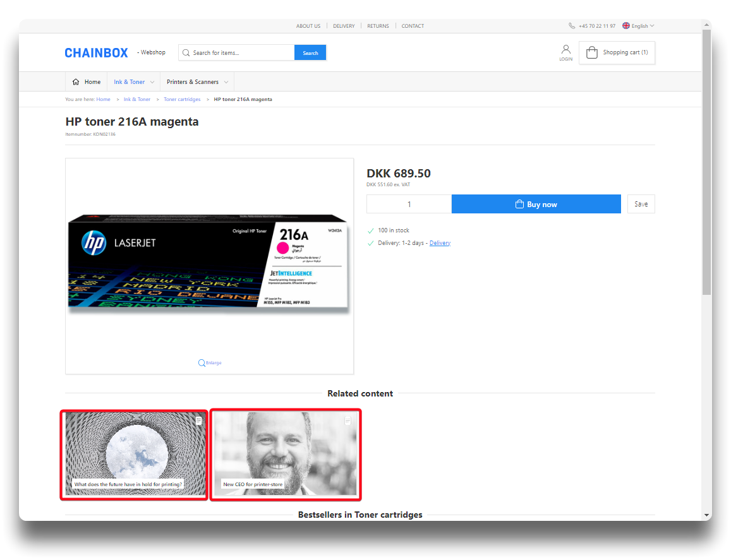This screenshot has height=560, width=731.
Task: Expand Printers & Scanners menu chevron
Action: 226,83
